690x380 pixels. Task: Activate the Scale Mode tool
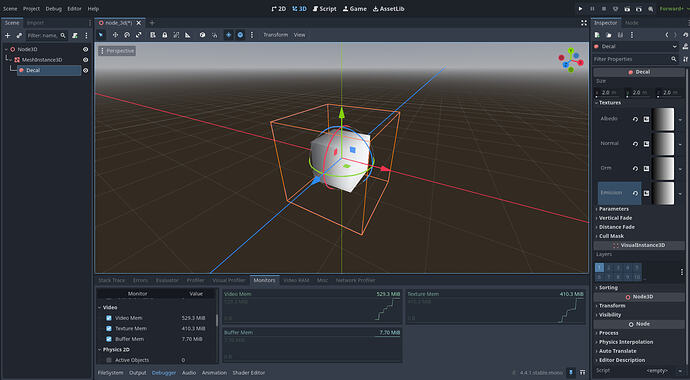click(139, 35)
